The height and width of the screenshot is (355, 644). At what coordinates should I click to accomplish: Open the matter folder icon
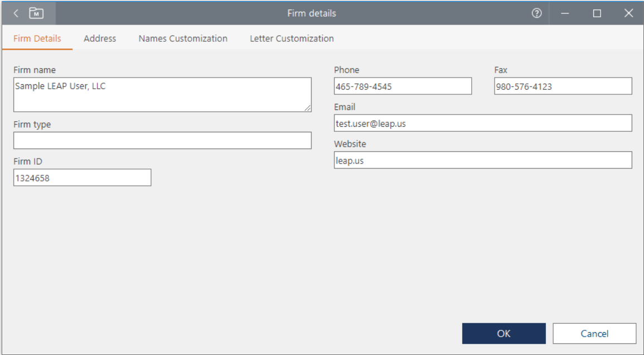[36, 13]
